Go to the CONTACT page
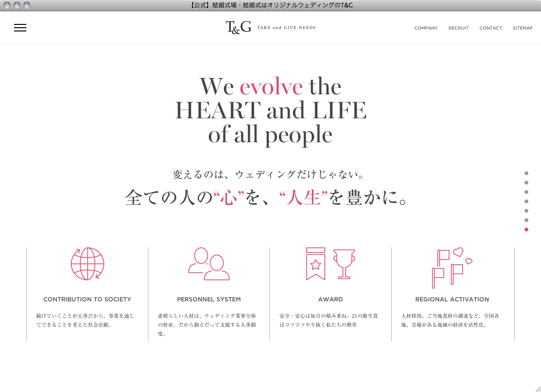 [x=491, y=28]
